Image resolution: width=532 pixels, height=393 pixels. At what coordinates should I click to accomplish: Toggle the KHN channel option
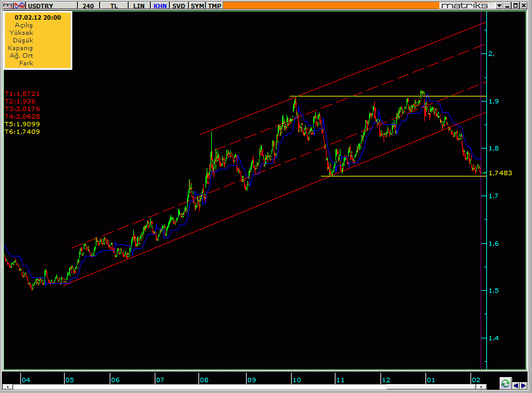[x=160, y=6]
